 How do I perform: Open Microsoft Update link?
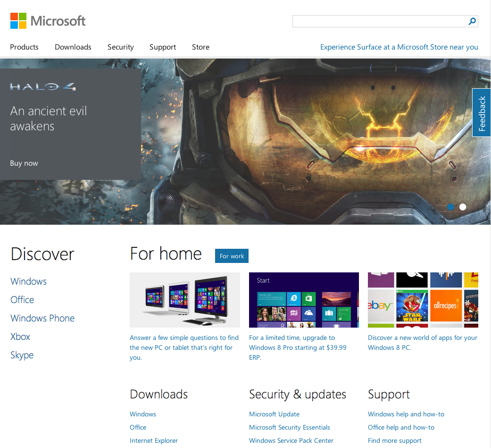tap(274, 414)
